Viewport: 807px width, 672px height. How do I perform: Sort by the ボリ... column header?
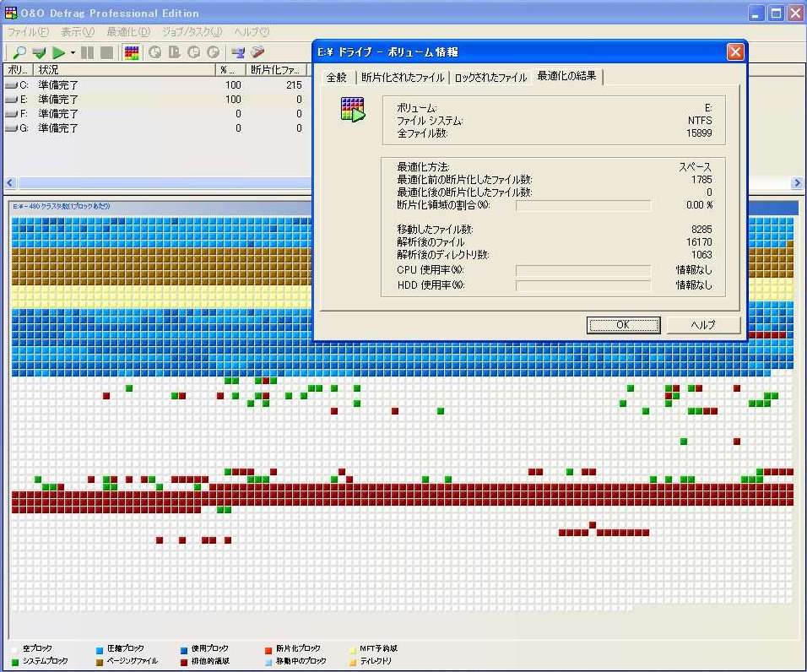[18, 70]
